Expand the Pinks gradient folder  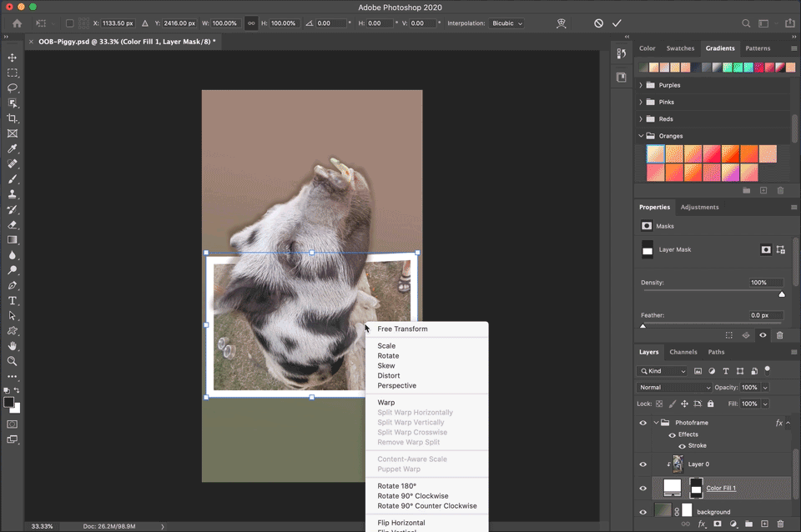pos(641,102)
